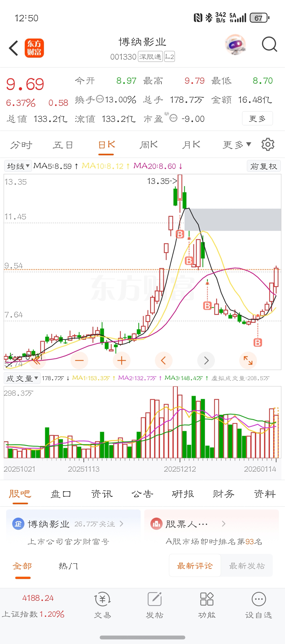Open the robot assistant avatar
Image resolution: width=285 pixels, height=644 pixels.
click(x=235, y=45)
